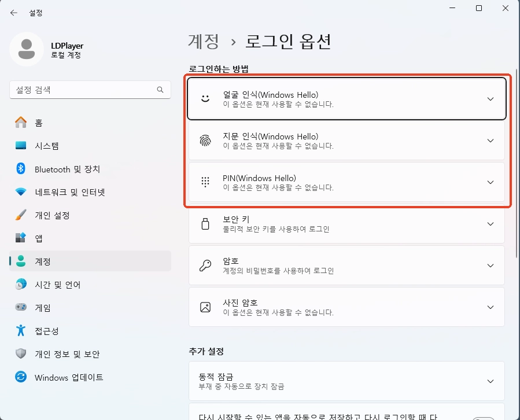Click 물리적 보안 키를 사용하여 로그인 text
Image resolution: width=520 pixels, height=420 pixels.
point(276,229)
